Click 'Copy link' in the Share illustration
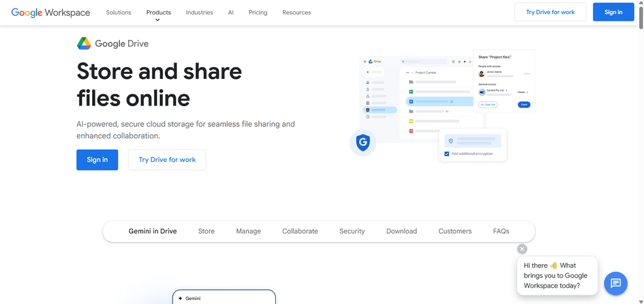This screenshot has width=644, height=304. click(x=488, y=104)
